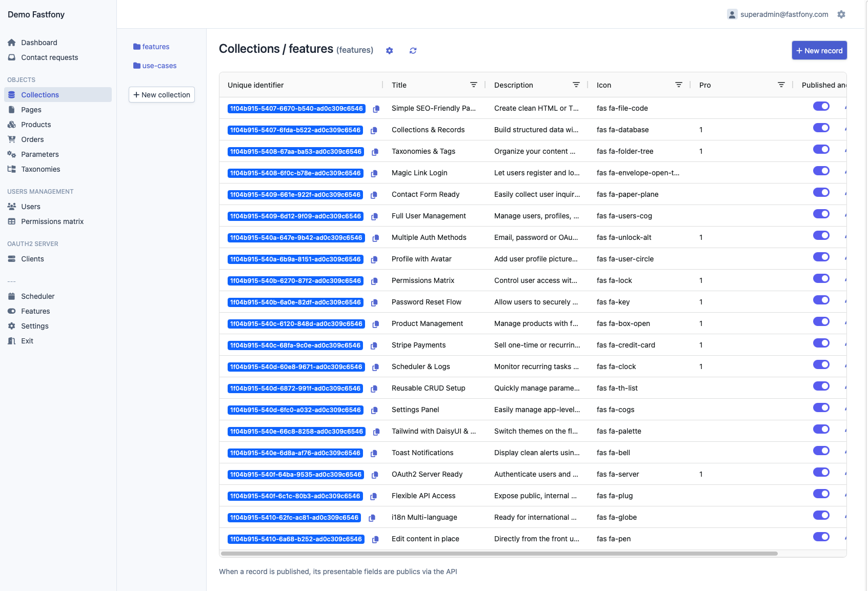
Task: Open the Pro column filter
Action: point(781,85)
